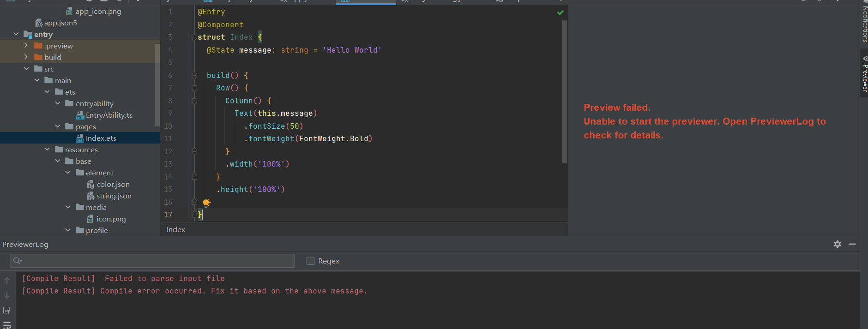Expand the .preview folder
The image size is (868, 329).
(x=26, y=46)
